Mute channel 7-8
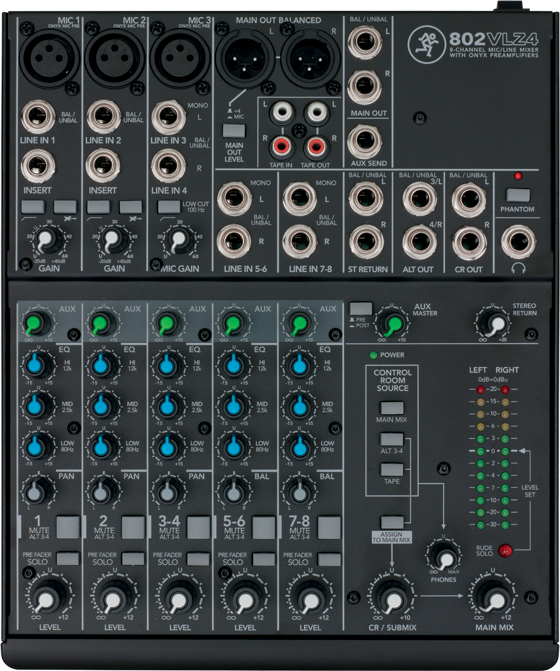 pos(329,527)
